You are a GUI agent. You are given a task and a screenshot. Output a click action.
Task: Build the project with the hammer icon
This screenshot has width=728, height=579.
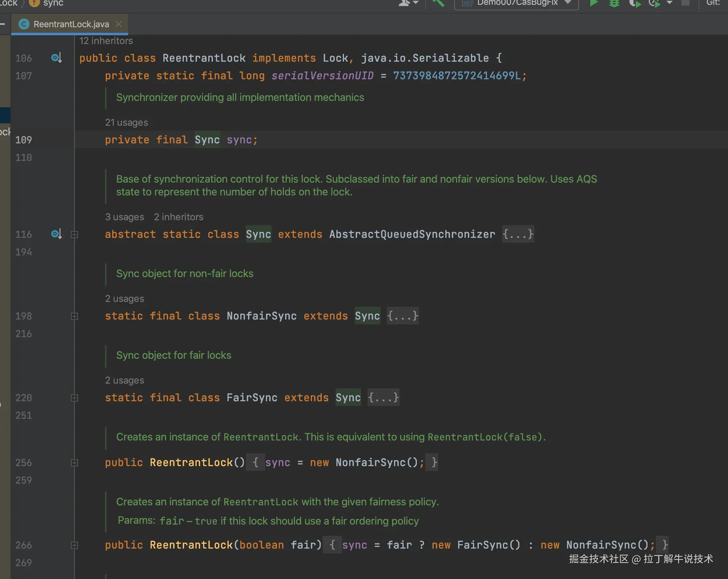438,3
